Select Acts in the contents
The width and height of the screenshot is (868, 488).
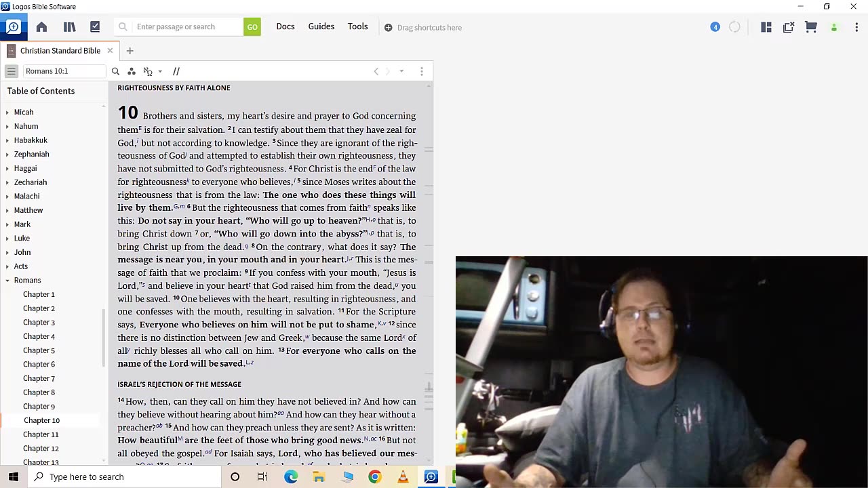pos(21,266)
